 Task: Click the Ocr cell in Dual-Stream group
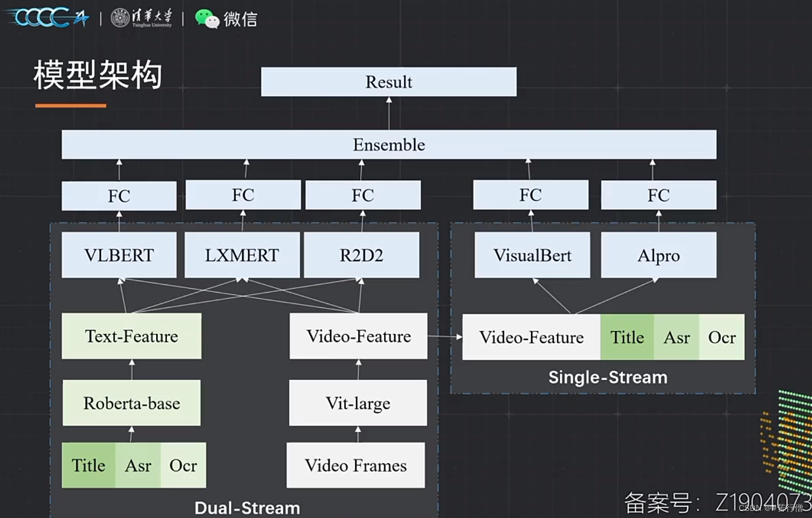coord(183,465)
